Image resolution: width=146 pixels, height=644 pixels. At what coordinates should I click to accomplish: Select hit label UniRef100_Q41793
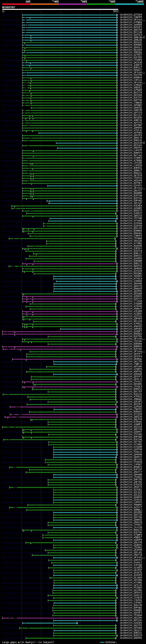coord(131,625)
